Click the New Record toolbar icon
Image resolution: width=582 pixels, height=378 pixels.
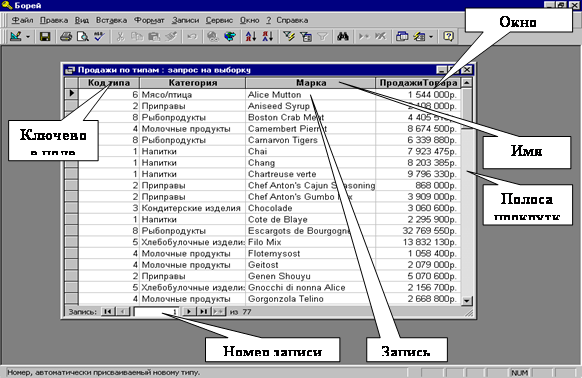pos(364,36)
